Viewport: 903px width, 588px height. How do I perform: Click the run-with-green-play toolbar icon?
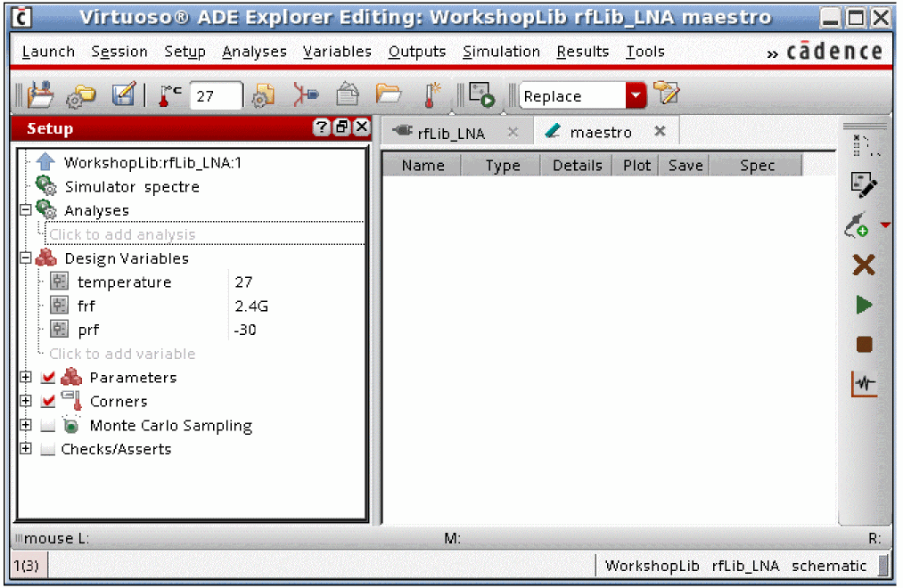(x=481, y=95)
